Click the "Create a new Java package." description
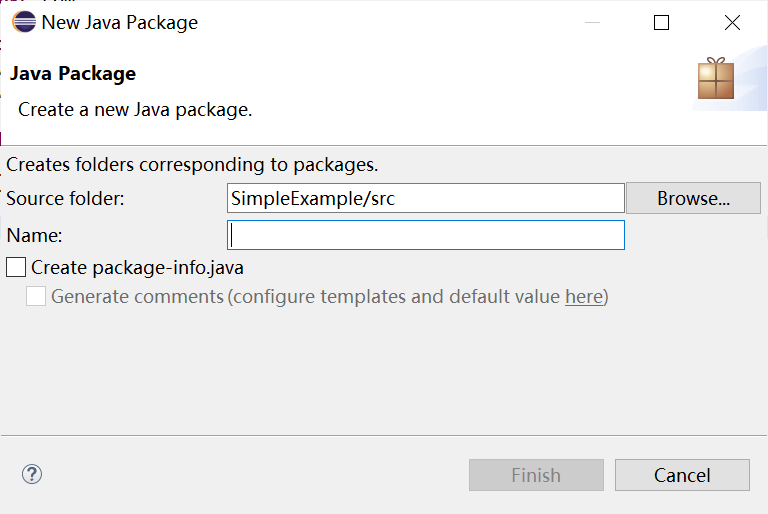Screen dimensions: 768x514 [135, 109]
